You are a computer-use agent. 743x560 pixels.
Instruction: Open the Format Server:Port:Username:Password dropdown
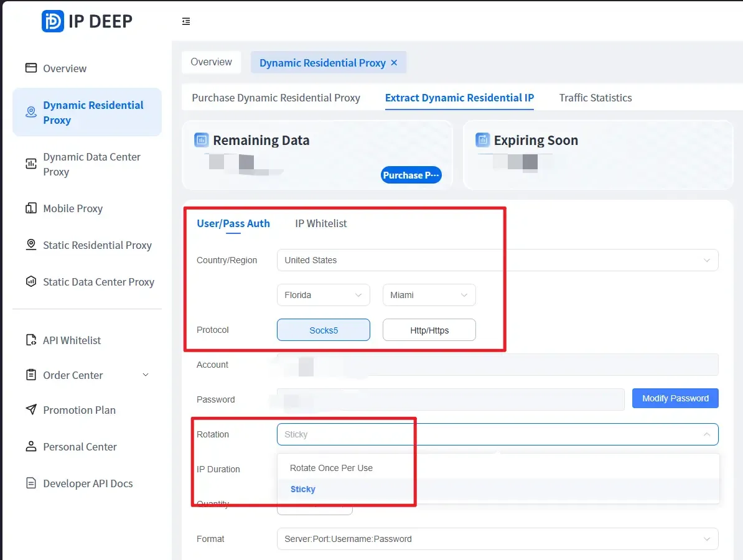498,539
